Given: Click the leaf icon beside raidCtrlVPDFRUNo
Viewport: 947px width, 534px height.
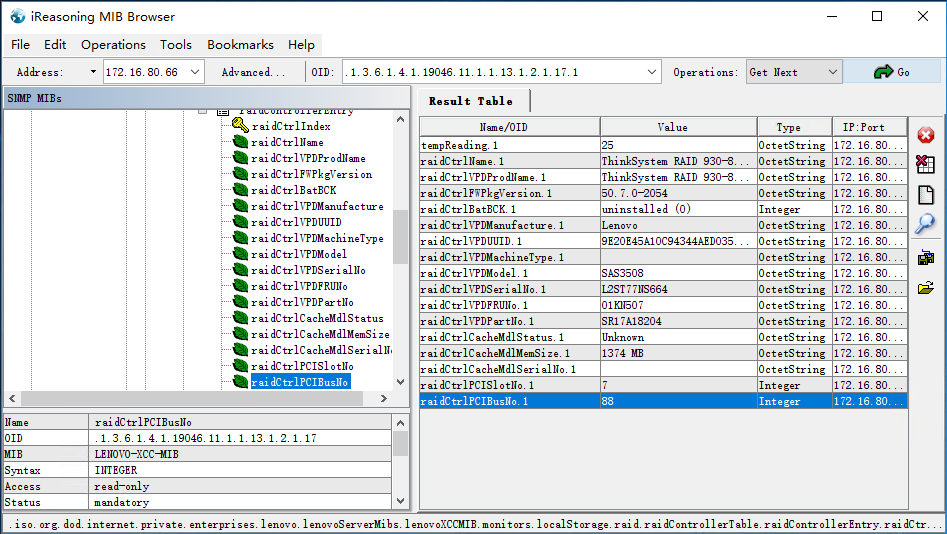Looking at the screenshot, I should tap(240, 286).
